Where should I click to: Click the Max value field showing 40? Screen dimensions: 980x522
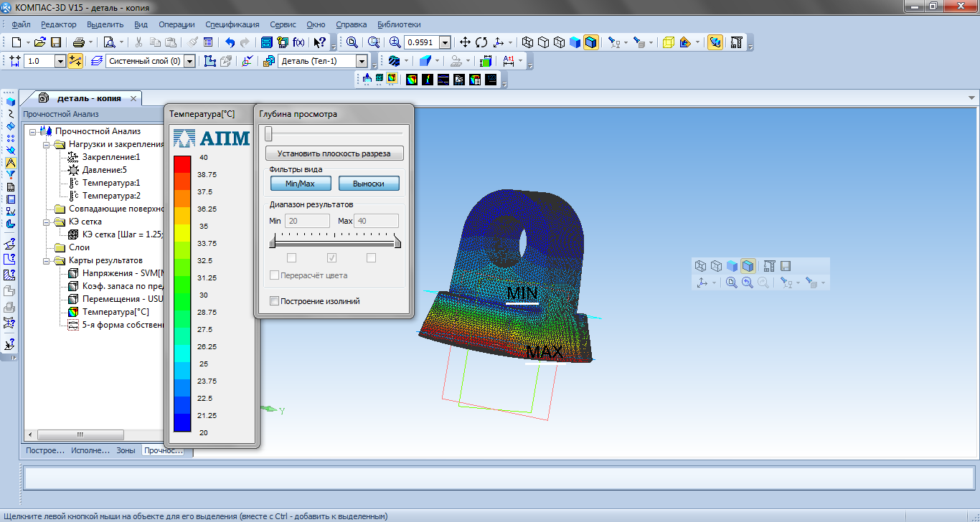tap(377, 221)
